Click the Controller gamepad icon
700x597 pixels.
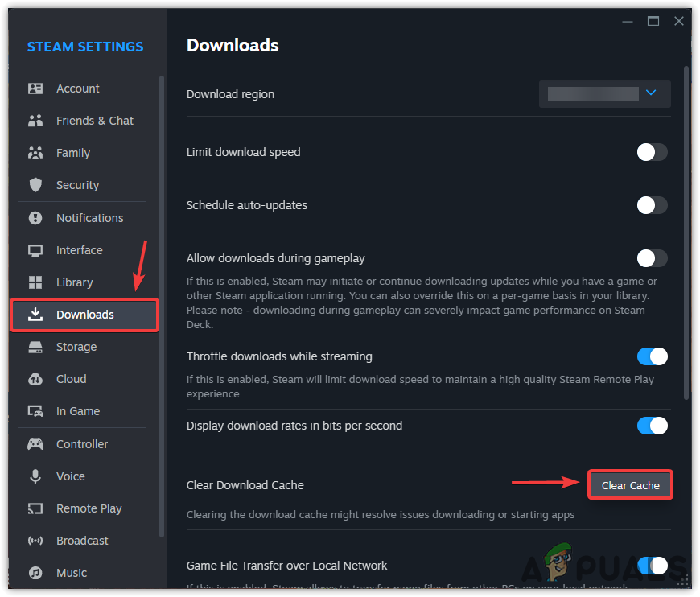[x=35, y=444]
